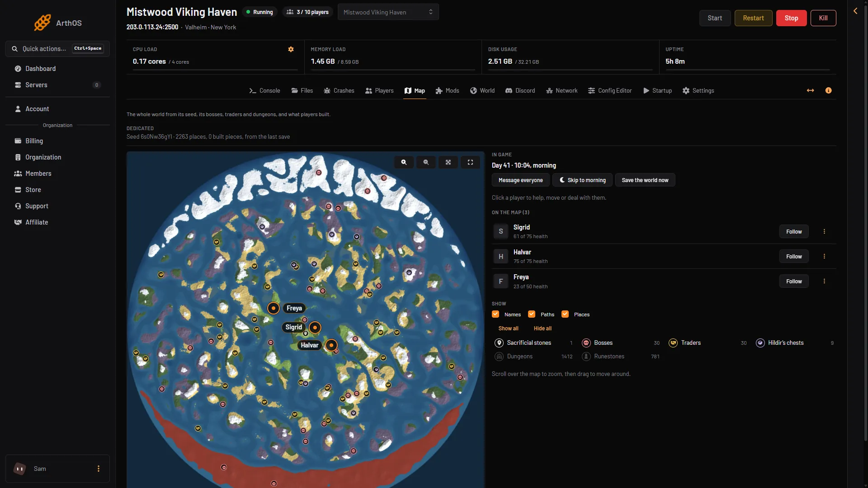Enable Dungeons markers on the map
The width and height of the screenshot is (868, 488).
click(534, 357)
